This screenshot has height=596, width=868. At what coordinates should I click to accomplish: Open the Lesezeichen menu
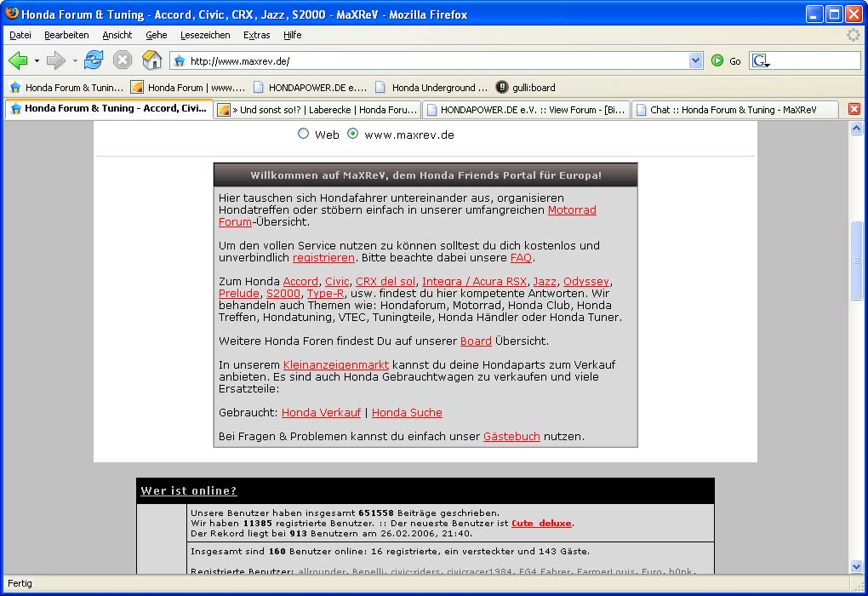click(x=205, y=35)
